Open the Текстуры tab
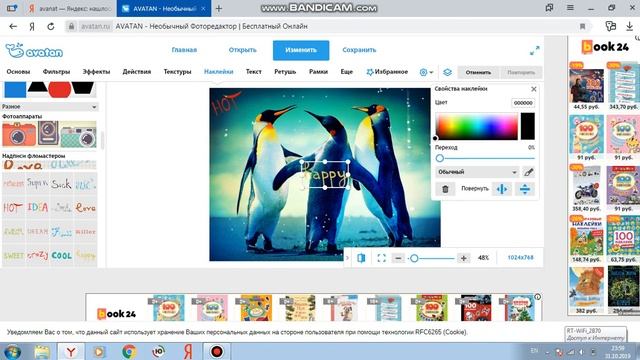The height and width of the screenshot is (360, 640). (x=177, y=72)
